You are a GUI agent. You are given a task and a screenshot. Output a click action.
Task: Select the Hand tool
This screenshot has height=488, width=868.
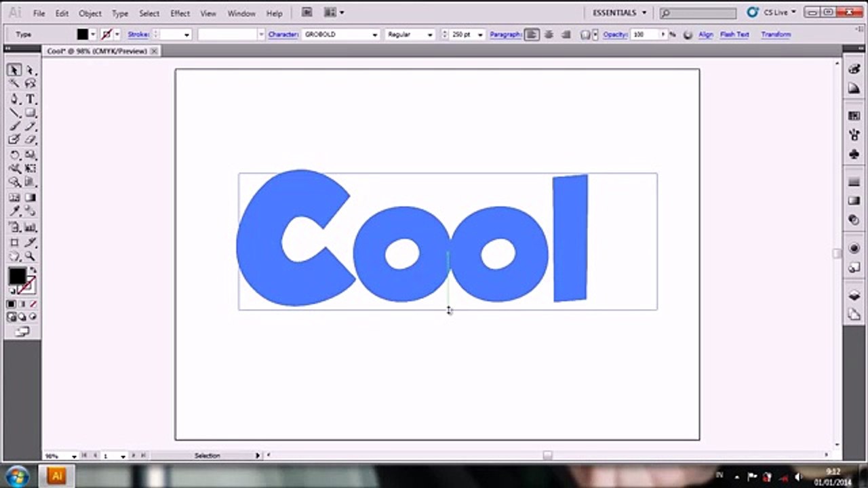tap(14, 256)
